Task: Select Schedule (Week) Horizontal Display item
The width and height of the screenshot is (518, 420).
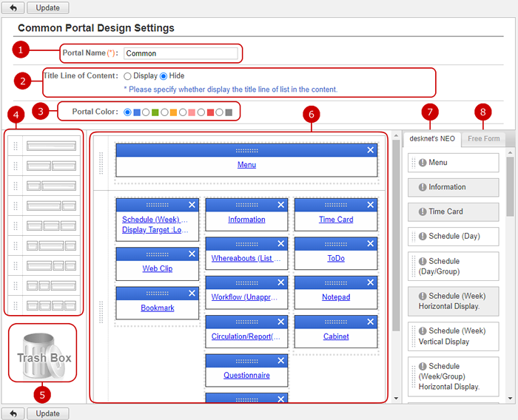Action: pos(453,301)
